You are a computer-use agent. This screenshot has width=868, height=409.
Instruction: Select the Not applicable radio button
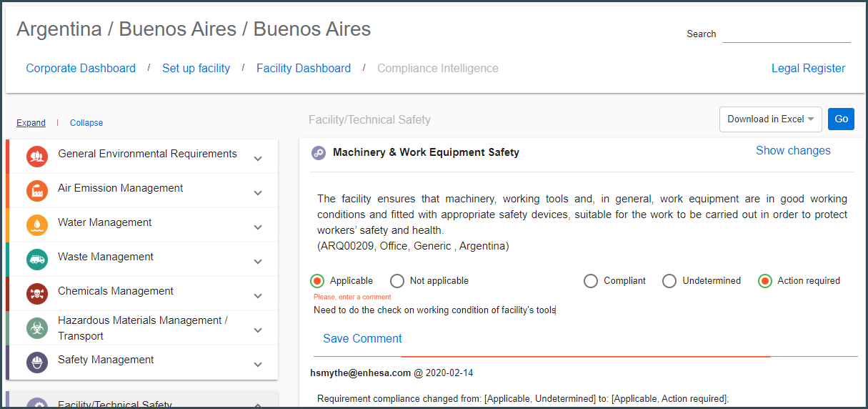(x=397, y=281)
